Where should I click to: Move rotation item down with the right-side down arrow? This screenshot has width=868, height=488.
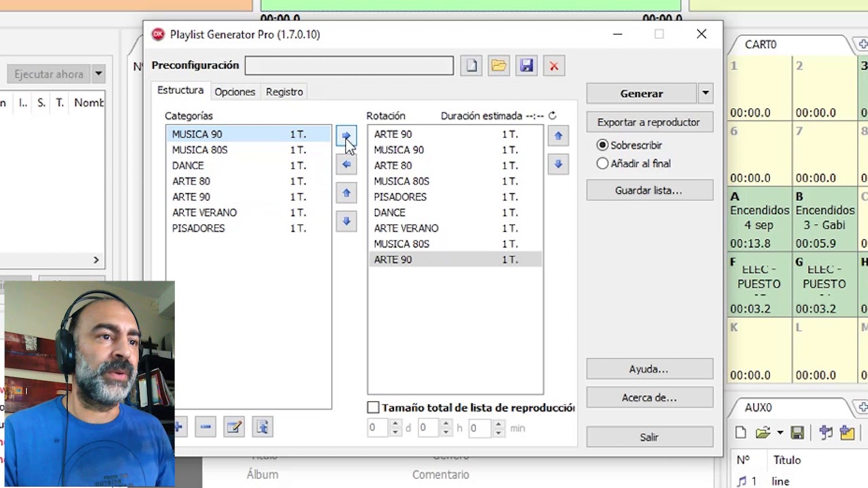click(x=558, y=164)
